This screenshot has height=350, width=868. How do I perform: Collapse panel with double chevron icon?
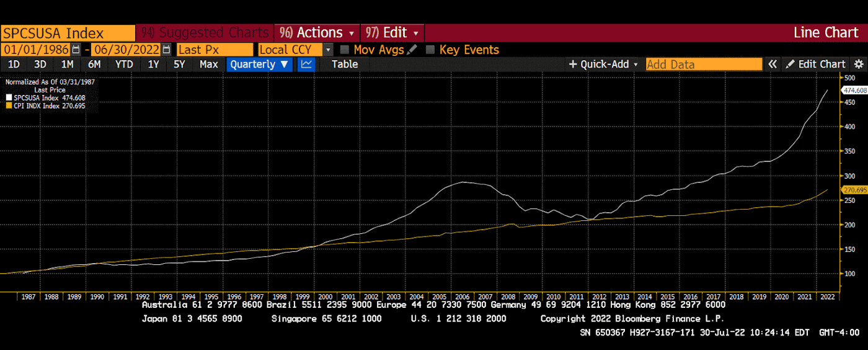click(x=772, y=64)
